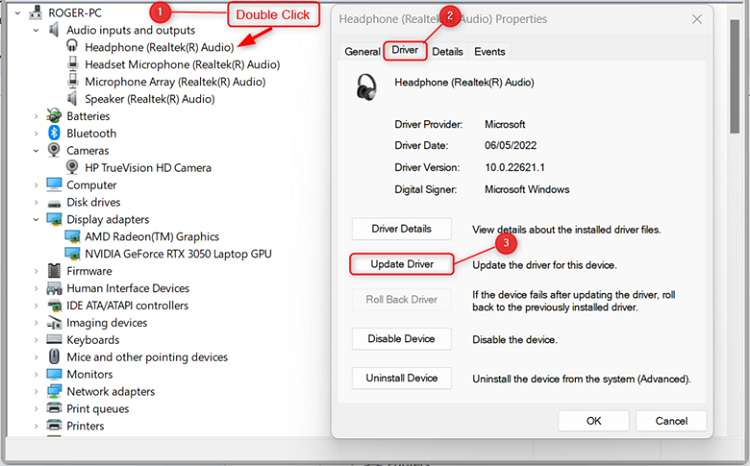Switch to the General tab

(x=362, y=51)
